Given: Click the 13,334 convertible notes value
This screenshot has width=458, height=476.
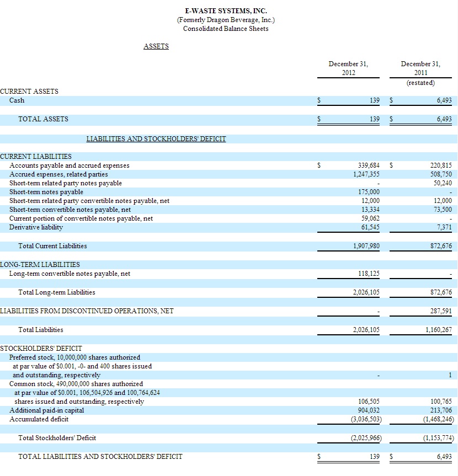Looking at the screenshot, I should click(370, 210).
